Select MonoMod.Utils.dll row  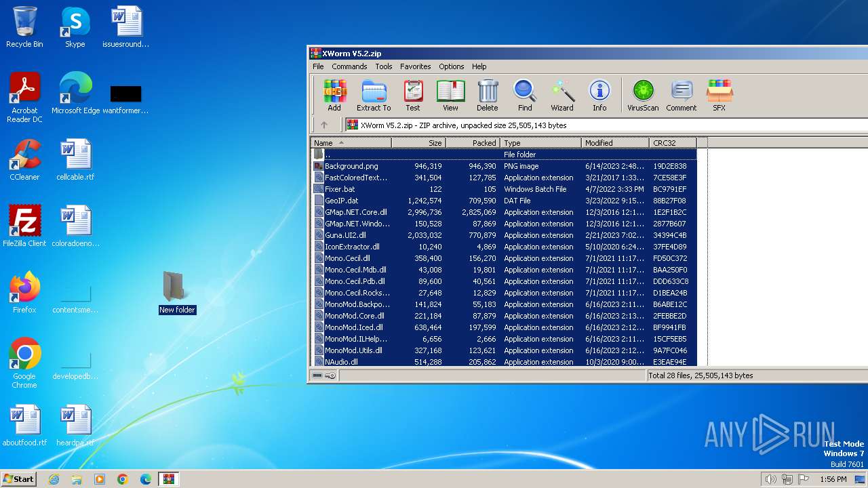tap(504, 350)
